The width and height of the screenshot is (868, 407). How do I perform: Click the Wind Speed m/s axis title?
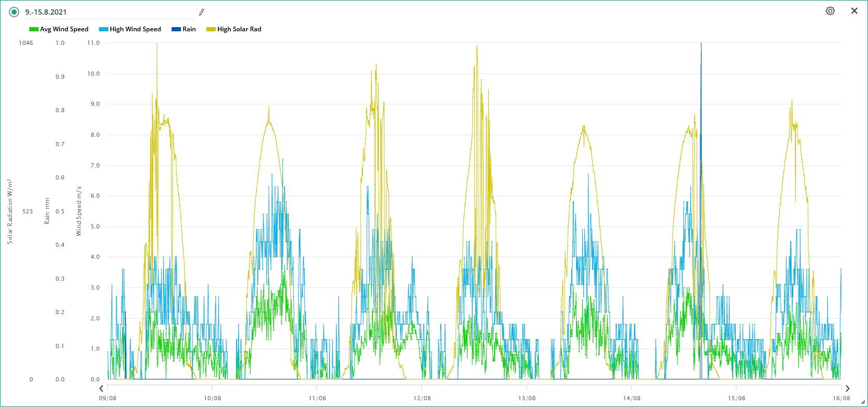79,211
